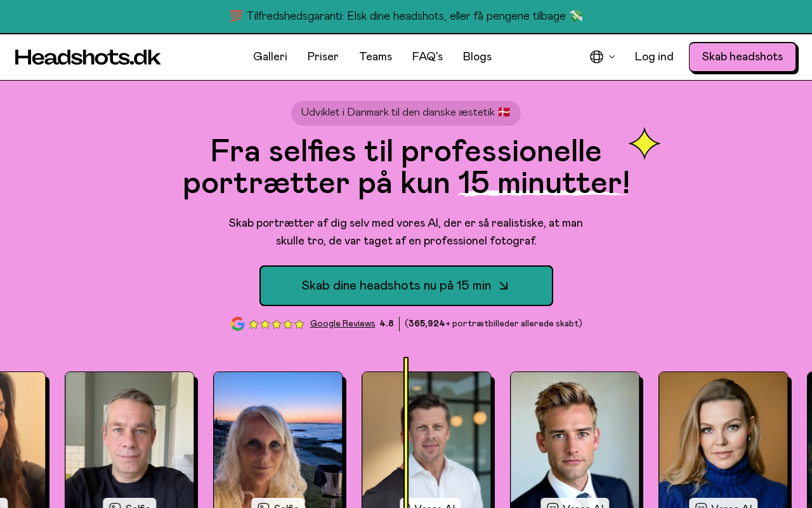This screenshot has width=812, height=508.
Task: Open the Priser page
Action: (x=323, y=57)
